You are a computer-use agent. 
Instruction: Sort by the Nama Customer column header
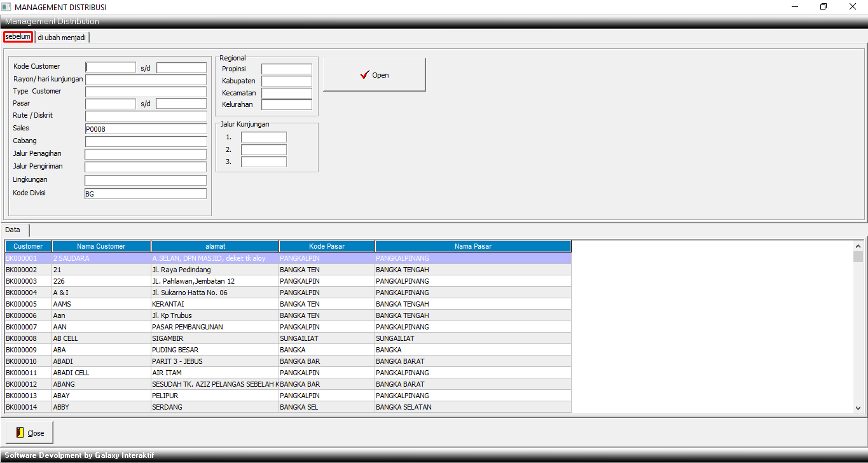coord(101,246)
